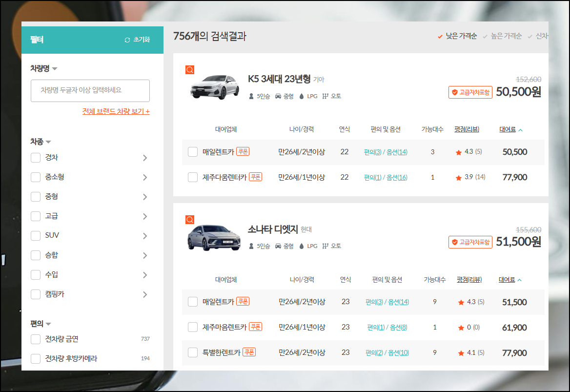Select 제주마음렌트카 checkbox under 소나타 listing

tap(193, 327)
